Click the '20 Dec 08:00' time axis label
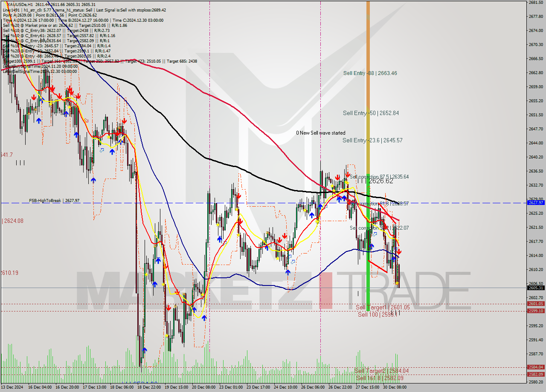This screenshot has height=392, width=546. 203,387
